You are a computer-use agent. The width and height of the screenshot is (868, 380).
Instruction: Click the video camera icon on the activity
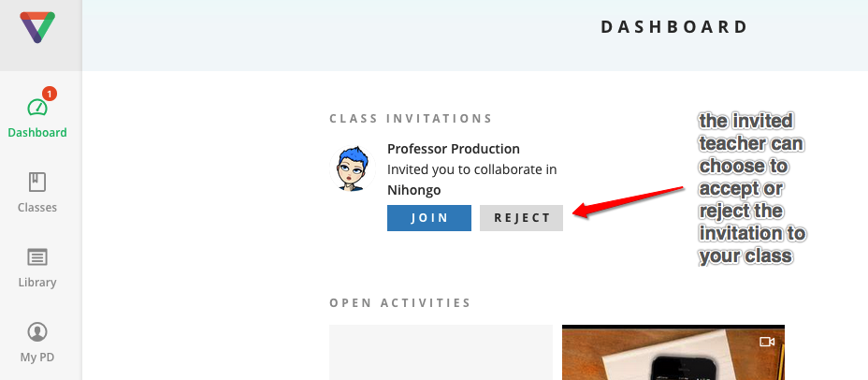click(x=767, y=342)
